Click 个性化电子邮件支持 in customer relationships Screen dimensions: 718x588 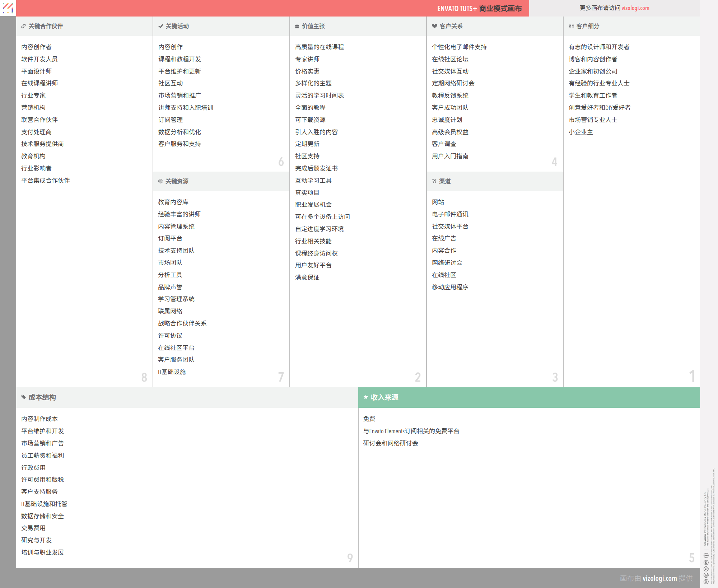pyautogui.click(x=459, y=47)
